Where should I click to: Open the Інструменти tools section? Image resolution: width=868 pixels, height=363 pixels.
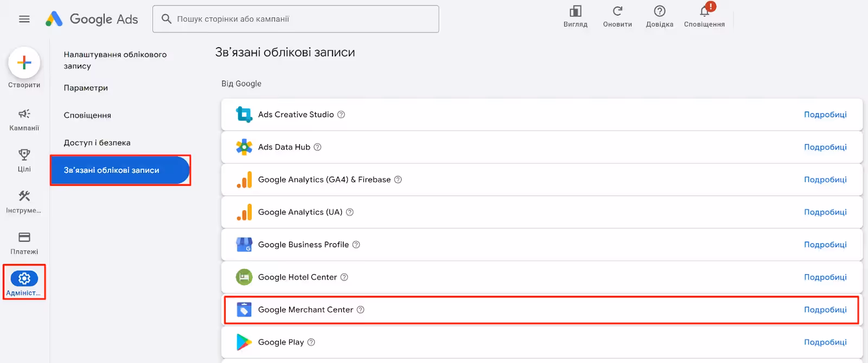click(x=24, y=202)
